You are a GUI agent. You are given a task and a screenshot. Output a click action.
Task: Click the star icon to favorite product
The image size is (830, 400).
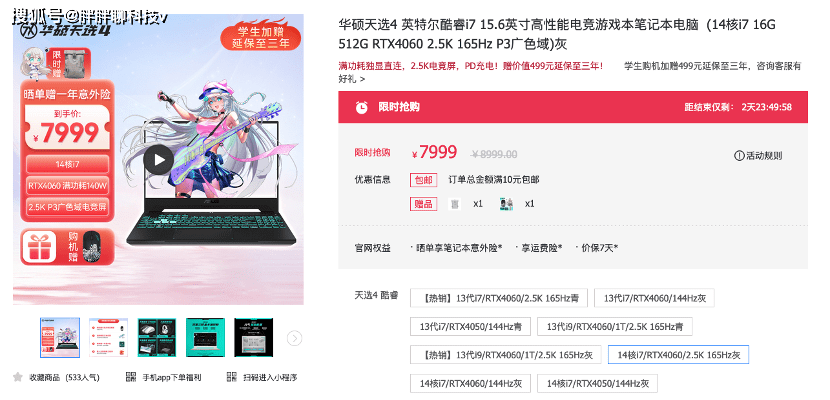18,377
